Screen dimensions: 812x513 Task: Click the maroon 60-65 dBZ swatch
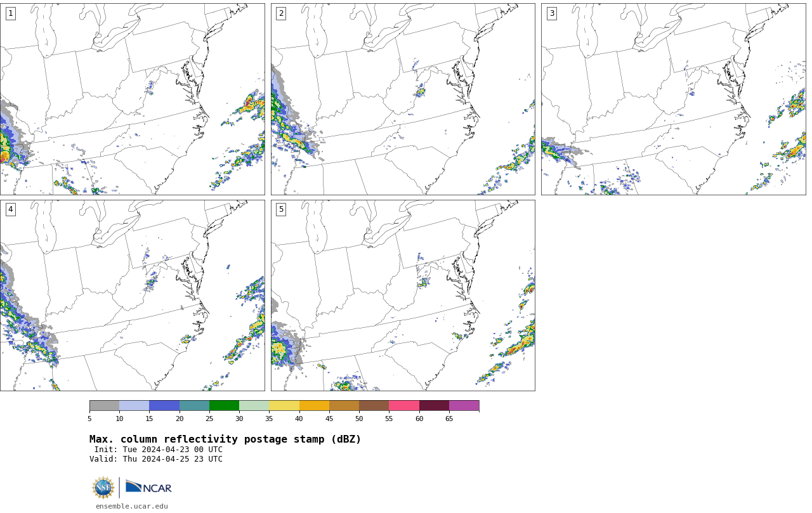(434, 406)
